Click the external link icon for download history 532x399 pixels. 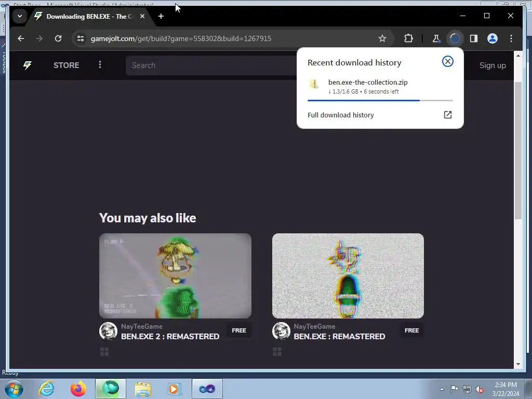point(447,115)
